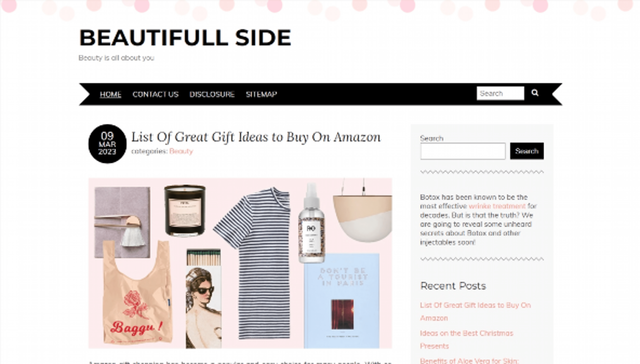
Task: Open the BEAUTIFULL SIDE site title
Action: [x=185, y=37]
